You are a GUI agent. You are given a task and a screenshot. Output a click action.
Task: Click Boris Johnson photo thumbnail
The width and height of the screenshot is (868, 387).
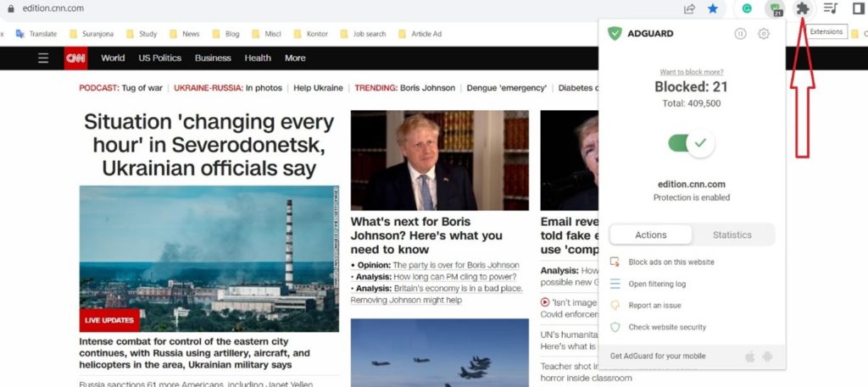click(440, 160)
